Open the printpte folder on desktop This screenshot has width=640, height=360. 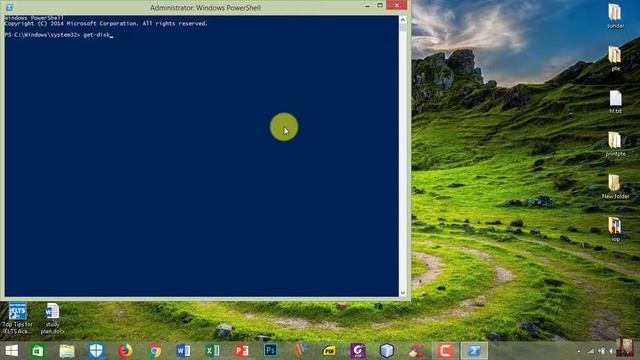(615, 144)
